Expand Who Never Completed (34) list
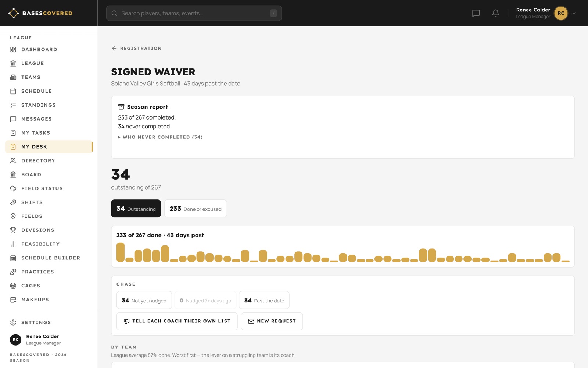The width and height of the screenshot is (588, 368). [x=160, y=137]
